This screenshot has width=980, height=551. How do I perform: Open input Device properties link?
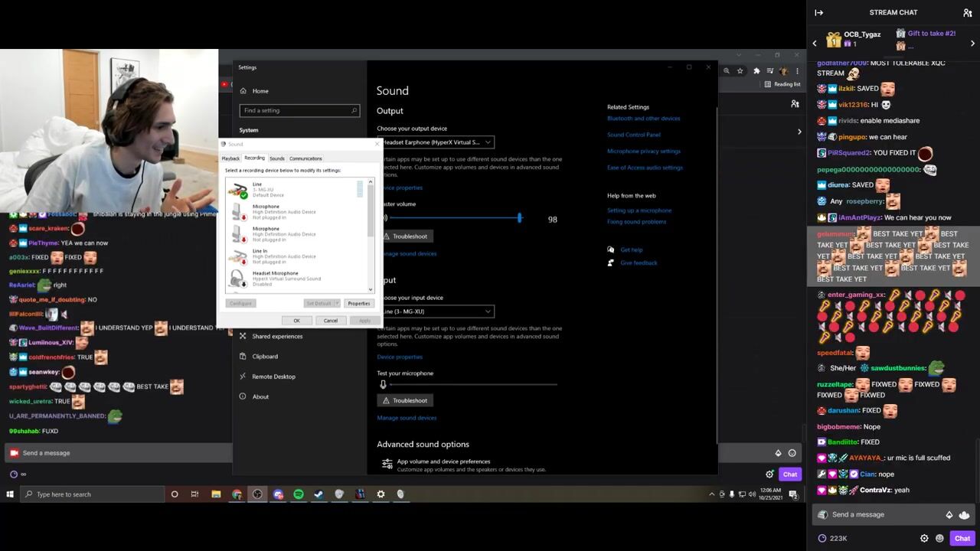pyautogui.click(x=400, y=357)
